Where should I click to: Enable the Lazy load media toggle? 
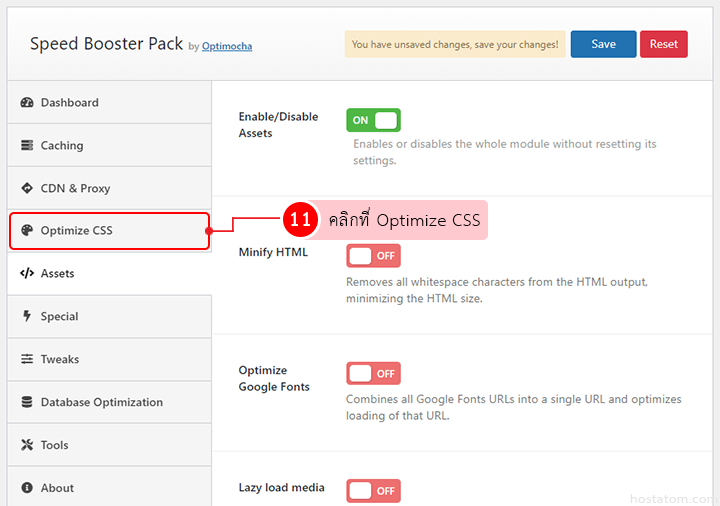(373, 490)
